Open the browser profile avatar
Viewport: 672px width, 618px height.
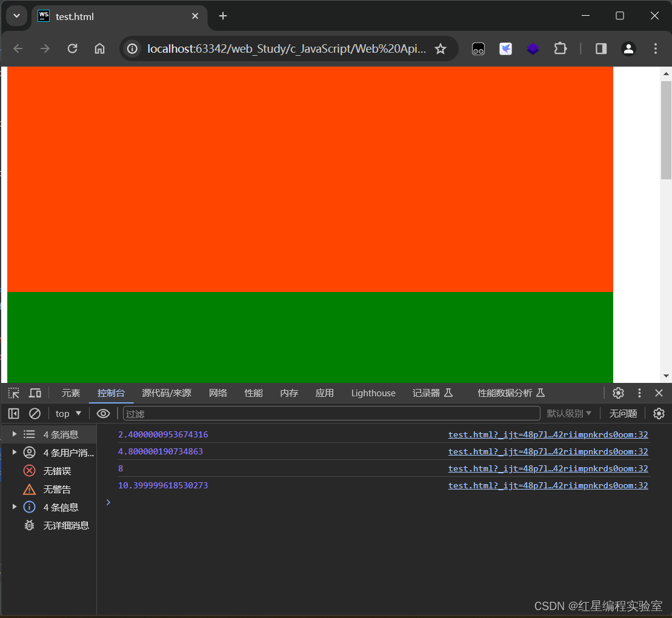628,48
